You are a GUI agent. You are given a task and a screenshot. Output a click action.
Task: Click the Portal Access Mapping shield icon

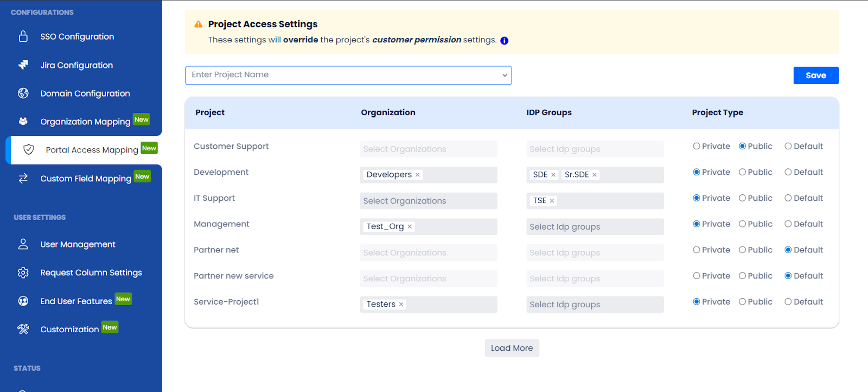click(x=29, y=150)
